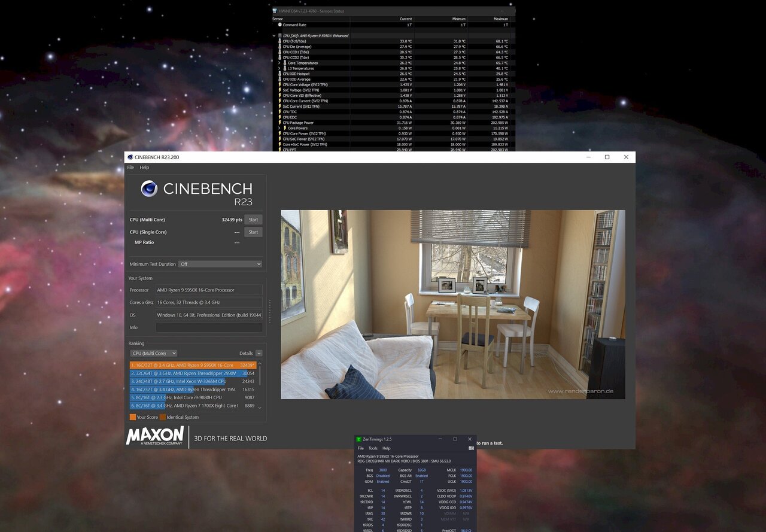Start the CPU (Multi Core) test

pos(253,220)
